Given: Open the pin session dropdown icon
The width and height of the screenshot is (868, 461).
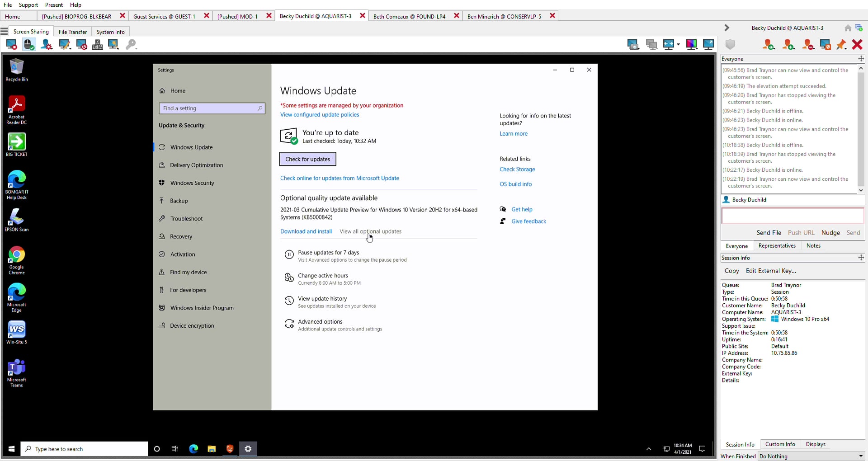Looking at the screenshot, I should point(841,44).
